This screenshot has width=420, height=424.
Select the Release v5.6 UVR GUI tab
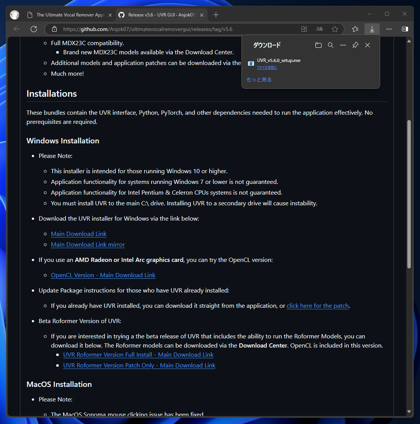[162, 15]
